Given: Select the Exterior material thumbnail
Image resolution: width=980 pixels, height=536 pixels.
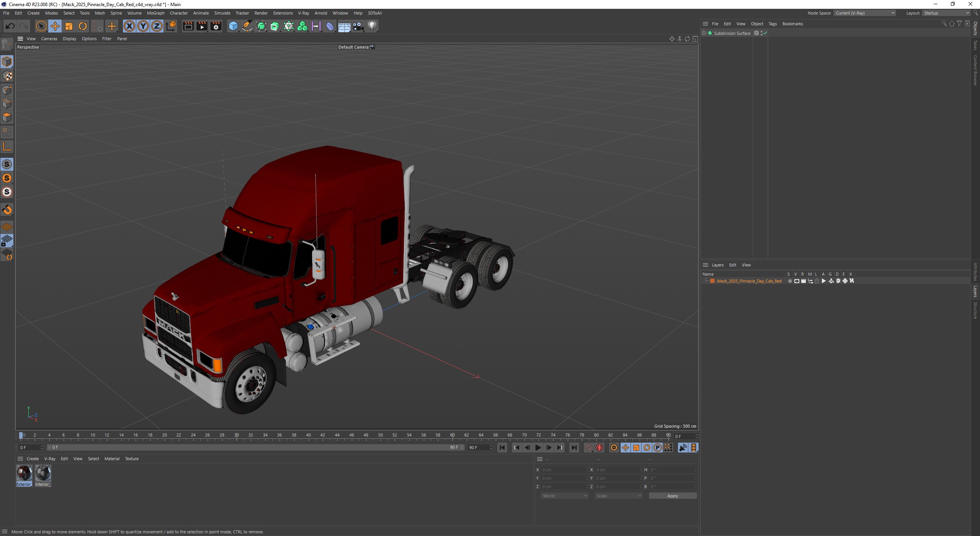Looking at the screenshot, I should 24,476.
